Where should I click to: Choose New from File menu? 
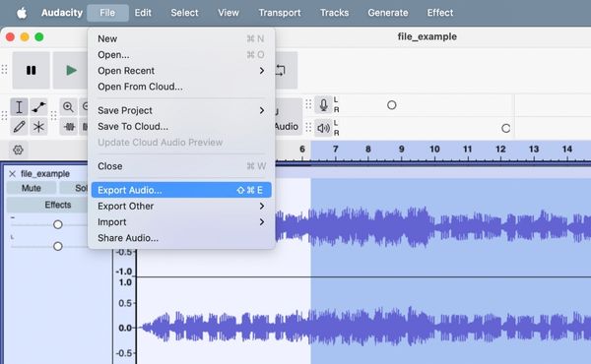181,38
